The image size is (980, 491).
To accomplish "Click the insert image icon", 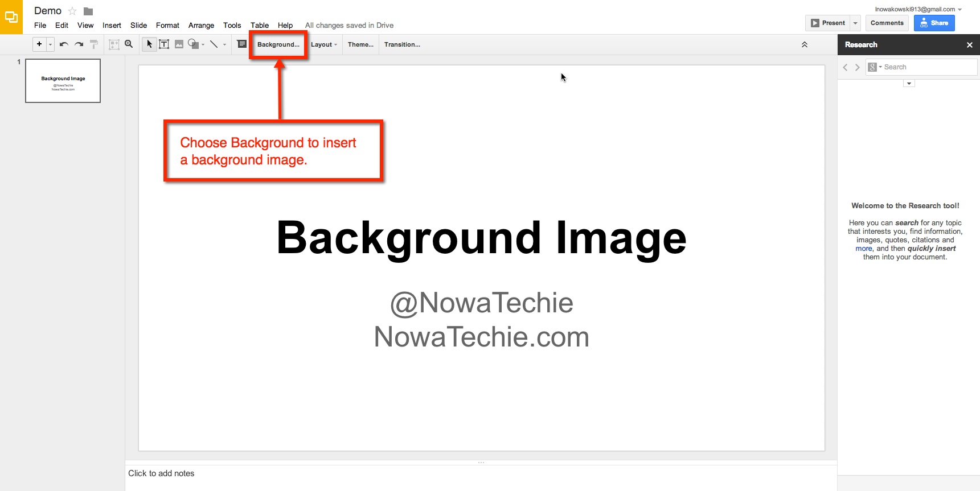I will [179, 44].
